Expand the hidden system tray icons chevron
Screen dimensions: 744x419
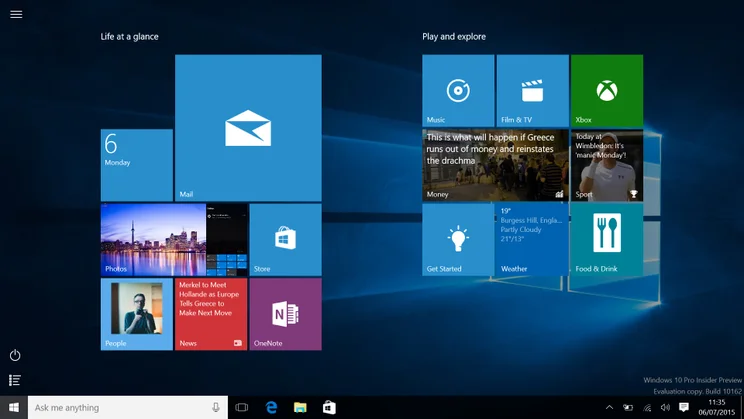coord(609,408)
